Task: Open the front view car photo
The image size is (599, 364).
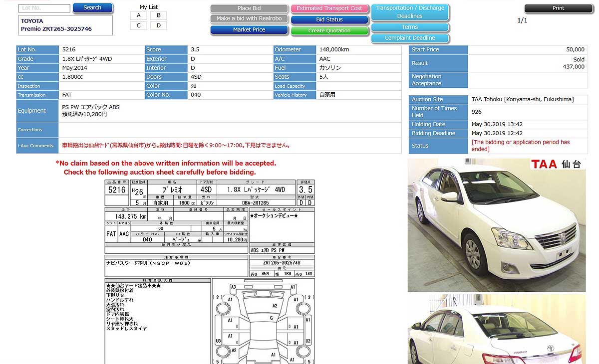Action: pos(497,225)
